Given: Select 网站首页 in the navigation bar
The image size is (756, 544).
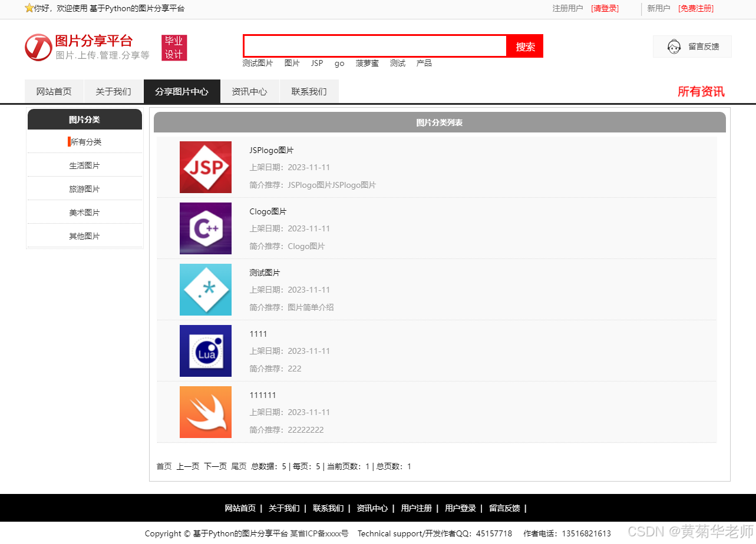Looking at the screenshot, I should (x=54, y=91).
